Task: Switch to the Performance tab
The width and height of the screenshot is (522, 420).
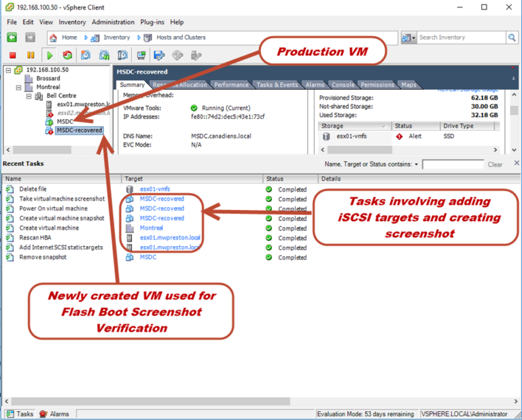Action: (x=231, y=85)
